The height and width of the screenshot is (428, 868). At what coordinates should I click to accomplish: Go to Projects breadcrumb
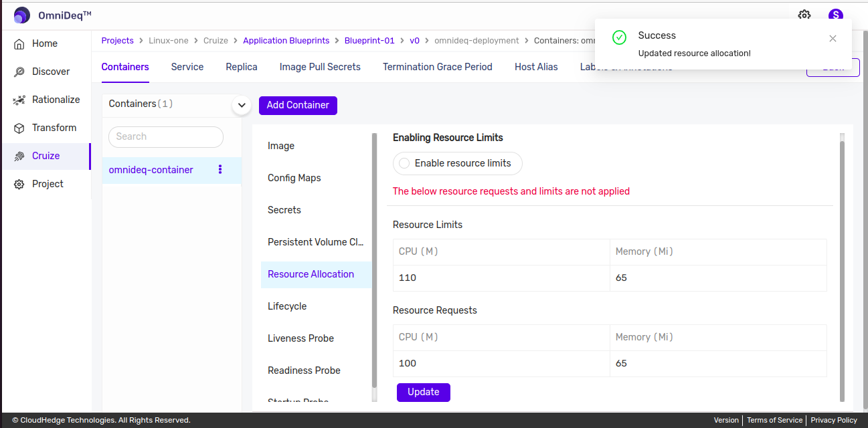118,41
